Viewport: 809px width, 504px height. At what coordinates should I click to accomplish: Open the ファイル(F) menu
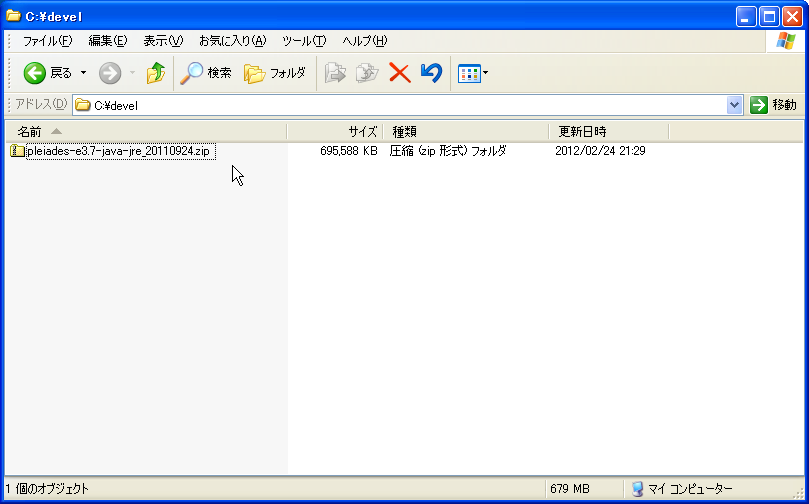click(x=47, y=41)
